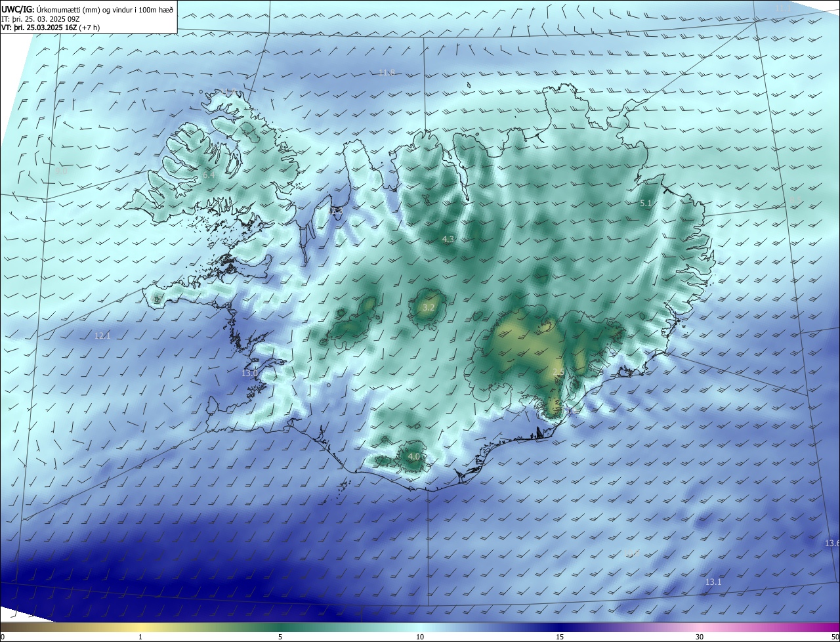
Task: Click the 13.6 value on the map
Action: (x=832, y=544)
